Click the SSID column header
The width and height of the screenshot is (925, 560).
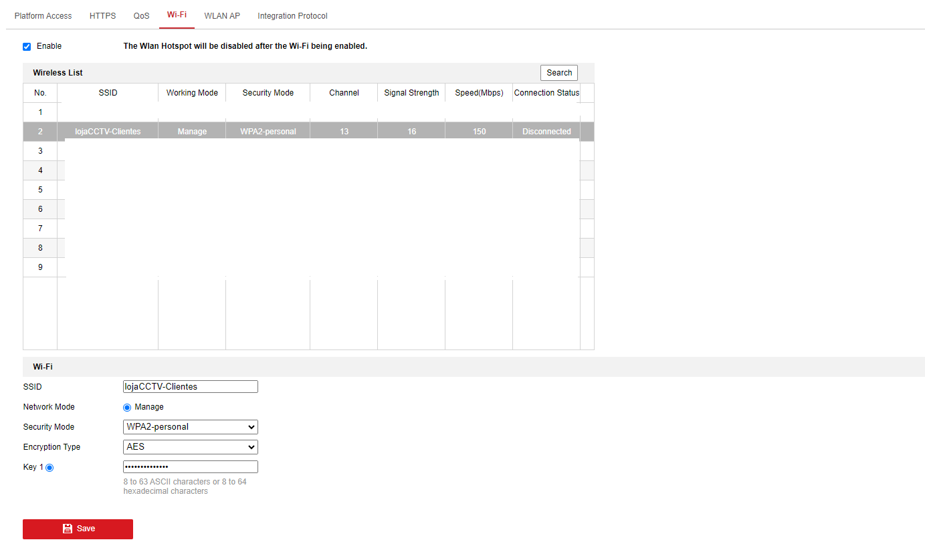tap(108, 93)
